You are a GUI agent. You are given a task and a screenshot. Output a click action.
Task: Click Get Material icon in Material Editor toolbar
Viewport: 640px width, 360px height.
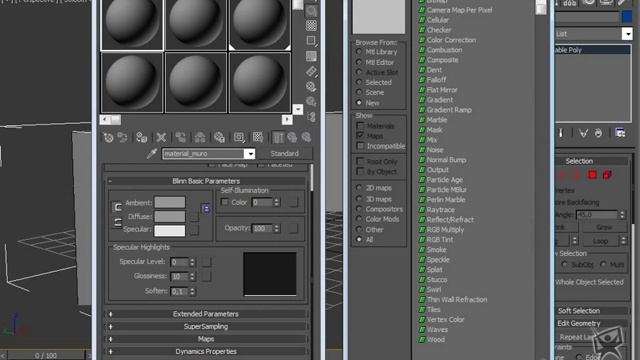point(108,138)
